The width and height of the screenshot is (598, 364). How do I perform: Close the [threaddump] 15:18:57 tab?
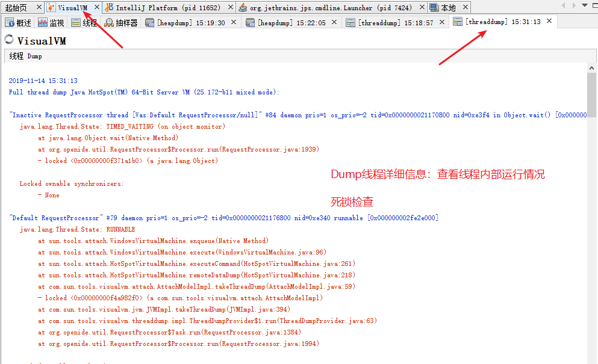point(441,22)
